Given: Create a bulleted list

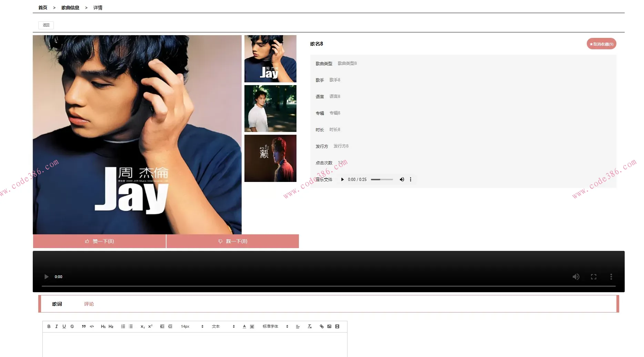Looking at the screenshot, I should 131,326.
